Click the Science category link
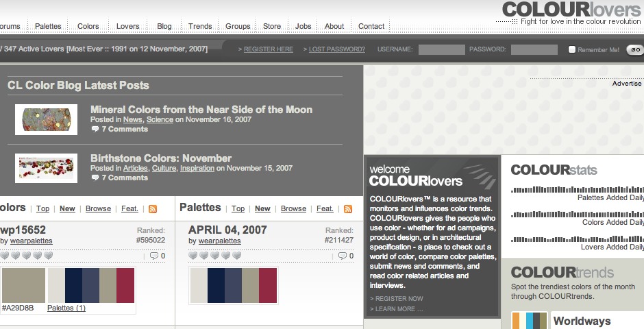 click(160, 119)
